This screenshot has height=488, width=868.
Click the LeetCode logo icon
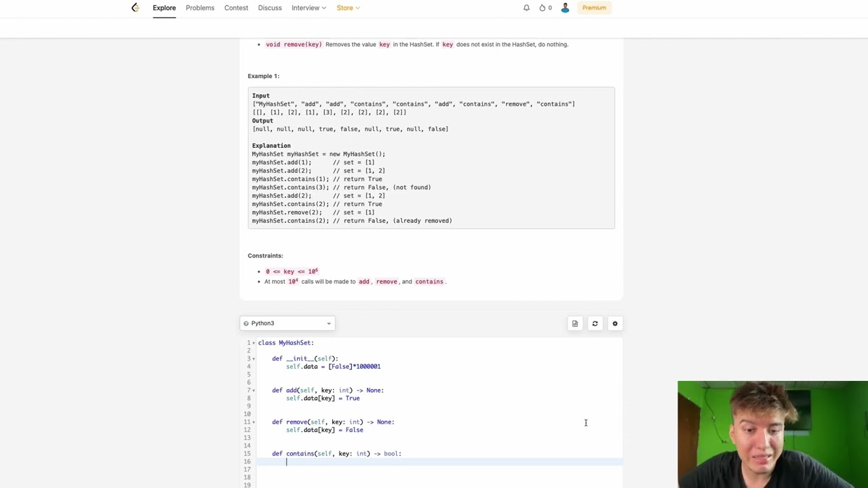coord(136,7)
